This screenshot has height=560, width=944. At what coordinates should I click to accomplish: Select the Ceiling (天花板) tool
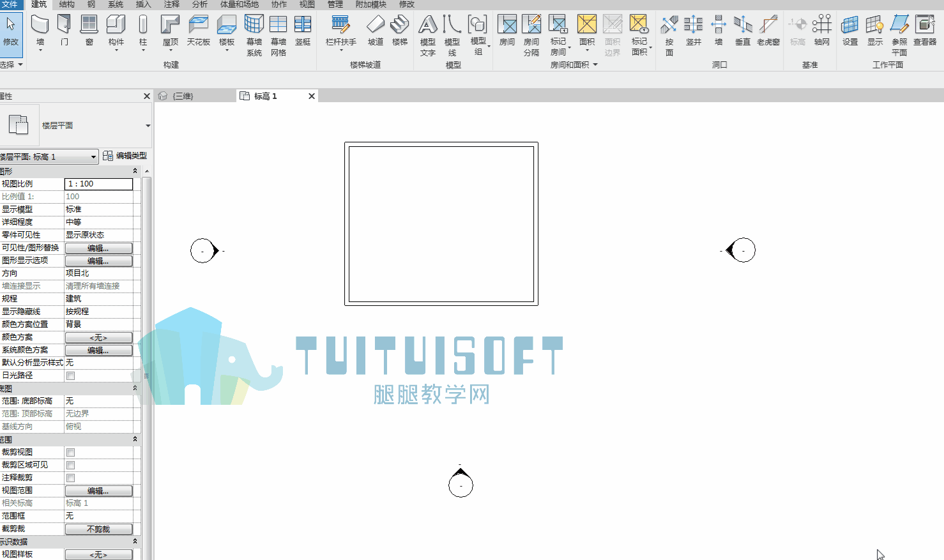199,31
